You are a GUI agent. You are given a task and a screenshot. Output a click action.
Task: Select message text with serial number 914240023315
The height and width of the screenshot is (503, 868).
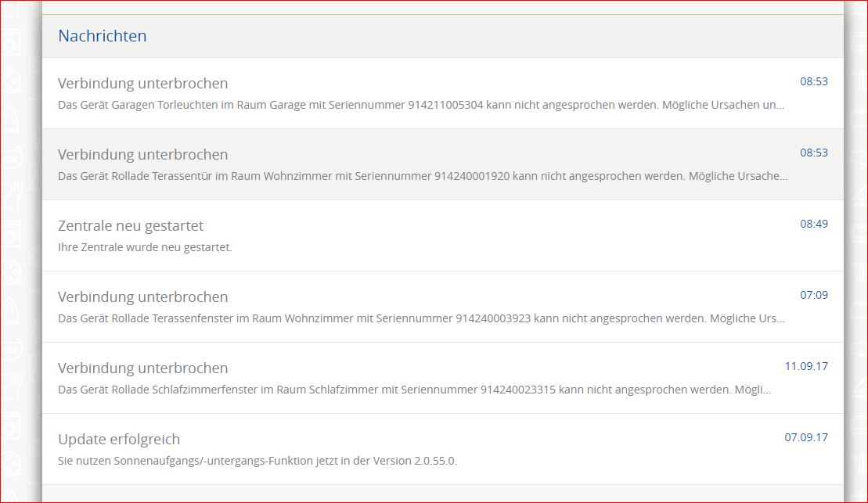(414, 390)
